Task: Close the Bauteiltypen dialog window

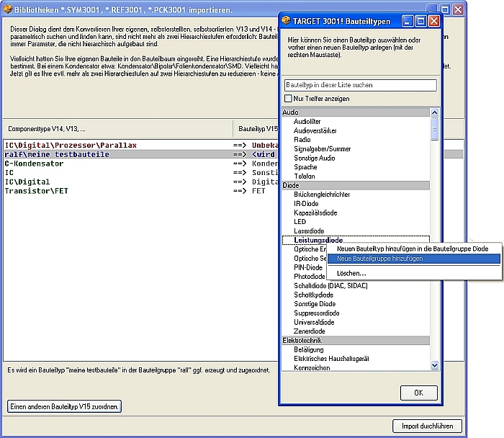Action: point(433,21)
